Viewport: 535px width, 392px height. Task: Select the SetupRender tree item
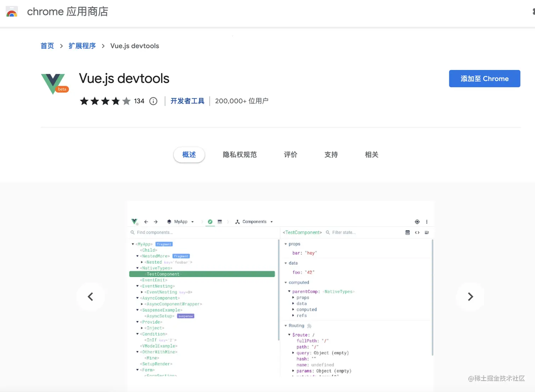click(156, 364)
